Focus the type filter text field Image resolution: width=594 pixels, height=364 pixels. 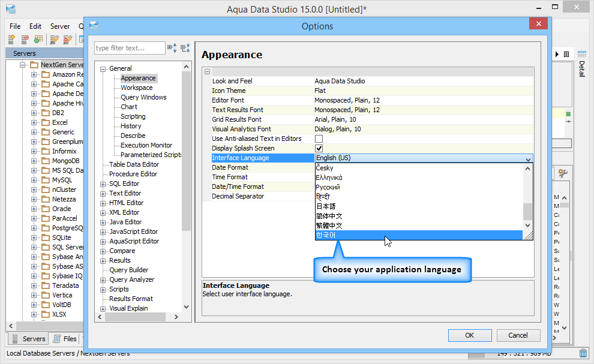click(130, 48)
